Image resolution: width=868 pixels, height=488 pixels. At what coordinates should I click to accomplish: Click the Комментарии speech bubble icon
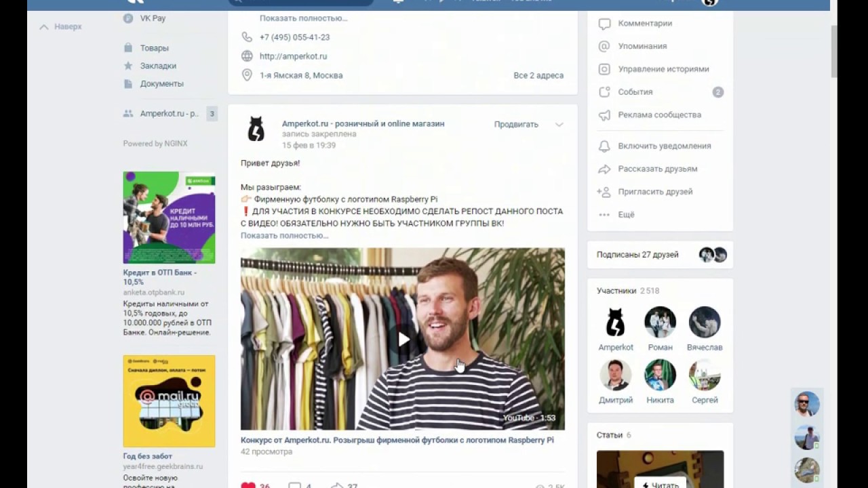604,24
